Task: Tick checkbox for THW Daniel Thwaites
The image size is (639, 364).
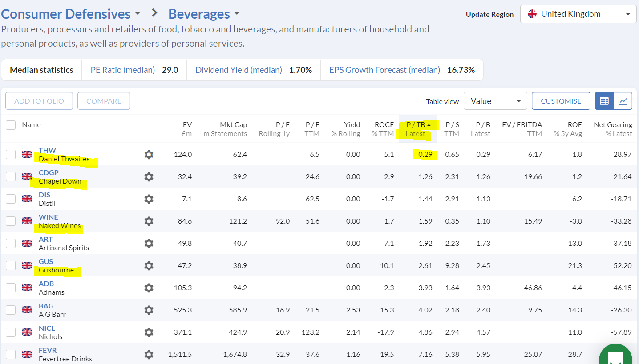Action: pos(10,154)
